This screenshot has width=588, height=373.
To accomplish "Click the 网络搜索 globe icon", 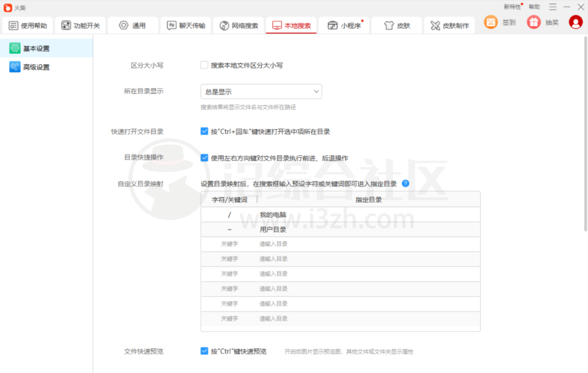I will tap(224, 26).
